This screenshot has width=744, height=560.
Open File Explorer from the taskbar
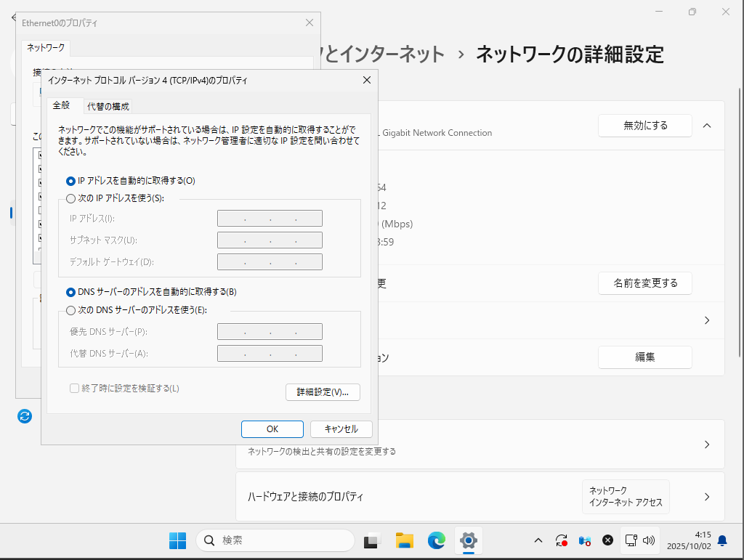pos(404,540)
